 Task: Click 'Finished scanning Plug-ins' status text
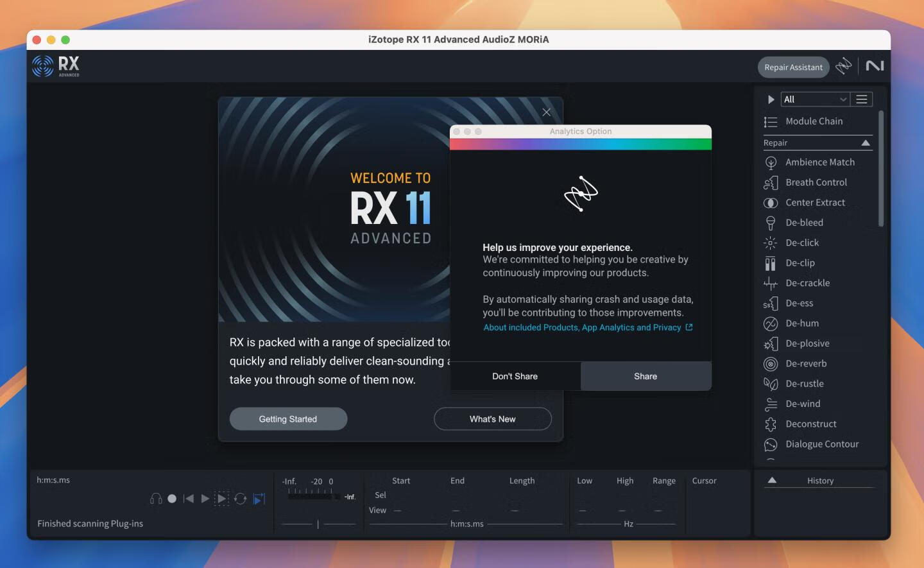pyautogui.click(x=90, y=524)
